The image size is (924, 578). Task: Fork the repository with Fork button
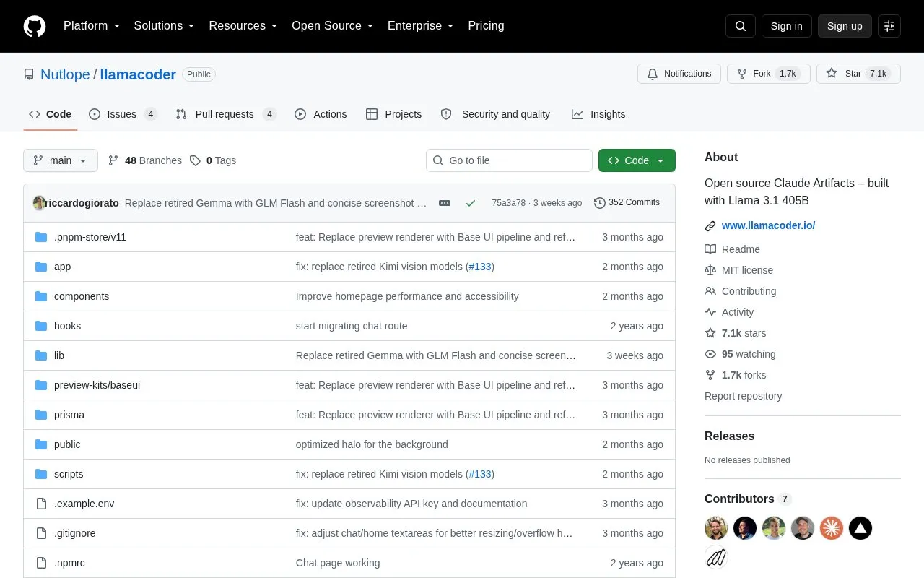[769, 74]
